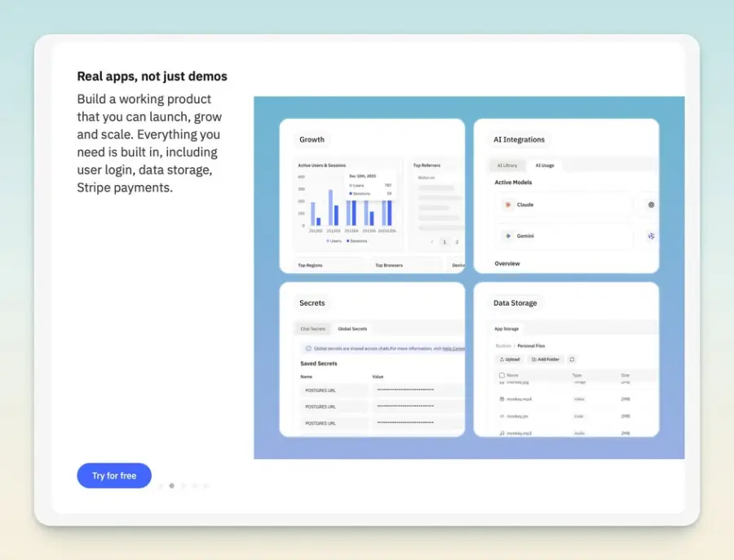Click the Users legend item below the chart
Screen dimensions: 734x560
coord(334,241)
